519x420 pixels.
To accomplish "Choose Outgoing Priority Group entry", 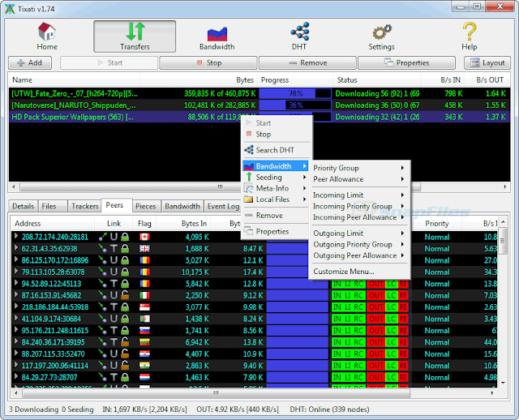I will pos(359,245).
